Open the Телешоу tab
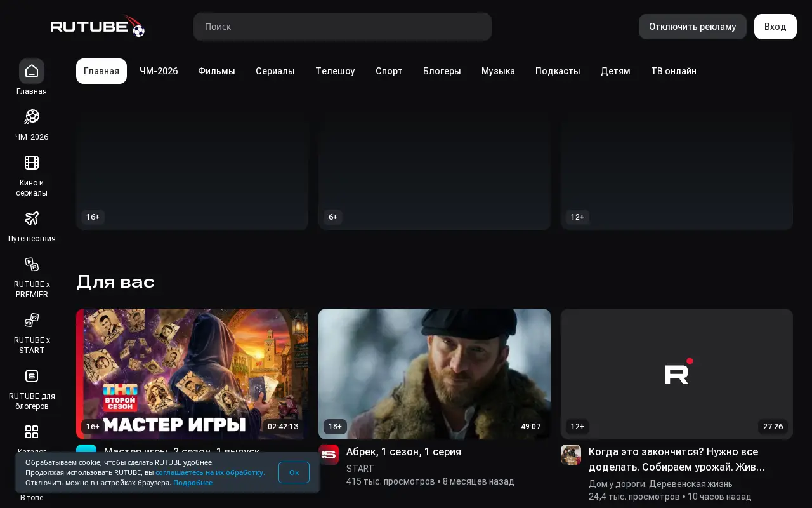 coord(335,71)
